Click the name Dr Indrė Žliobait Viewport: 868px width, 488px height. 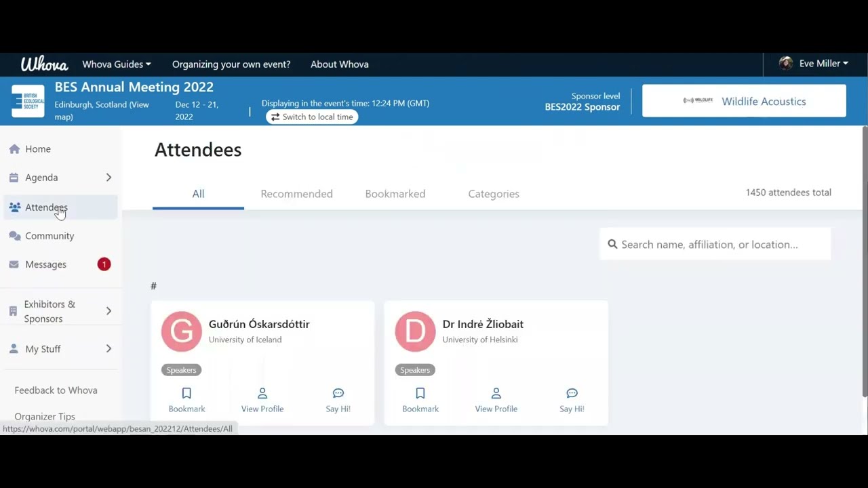point(483,324)
